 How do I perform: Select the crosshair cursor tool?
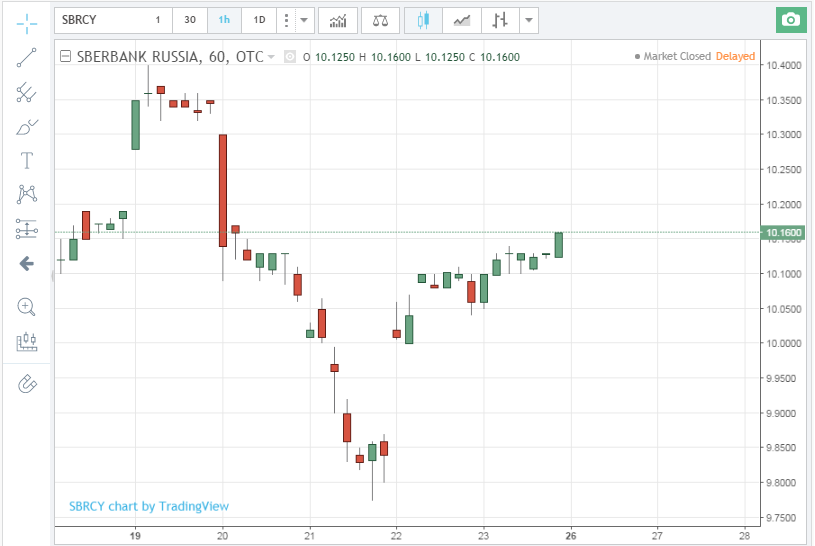click(x=27, y=23)
